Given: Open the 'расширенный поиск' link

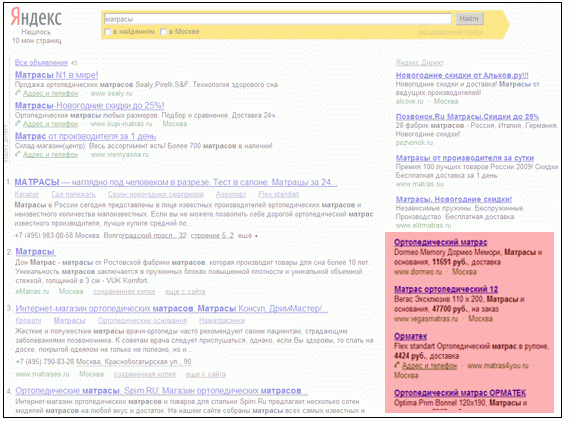Looking at the screenshot, I should tap(451, 32).
